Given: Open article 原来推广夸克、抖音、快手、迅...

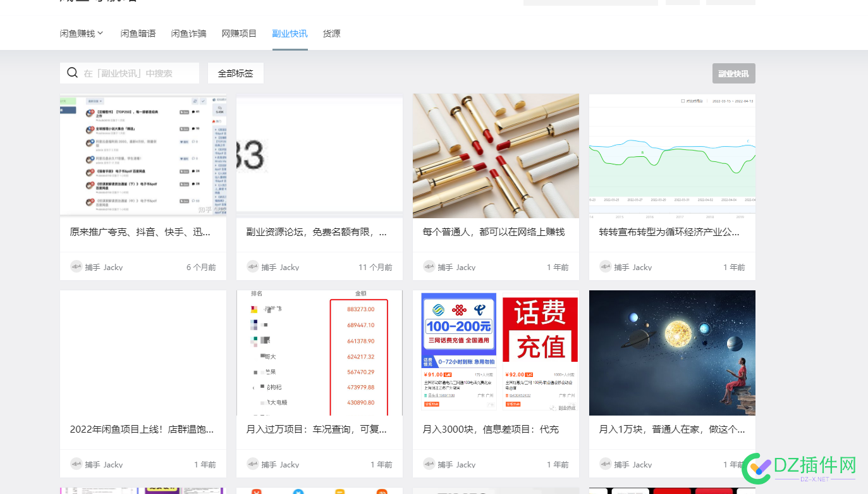Looking at the screenshot, I should (x=140, y=232).
